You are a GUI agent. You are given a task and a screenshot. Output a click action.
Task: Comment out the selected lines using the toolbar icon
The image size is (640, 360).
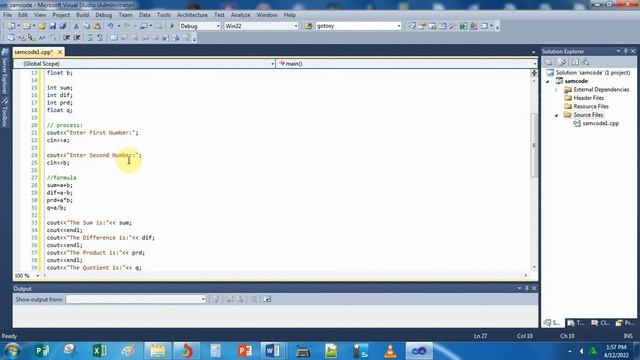[x=90, y=38]
